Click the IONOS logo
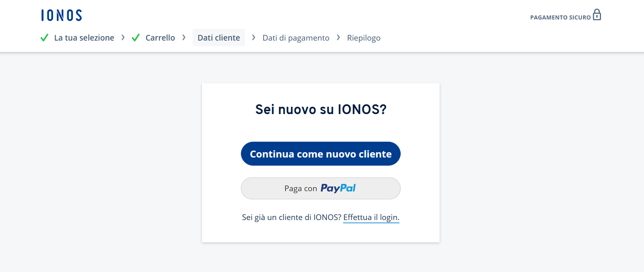Screen dimensions: 644x272 pyautogui.click(x=61, y=15)
